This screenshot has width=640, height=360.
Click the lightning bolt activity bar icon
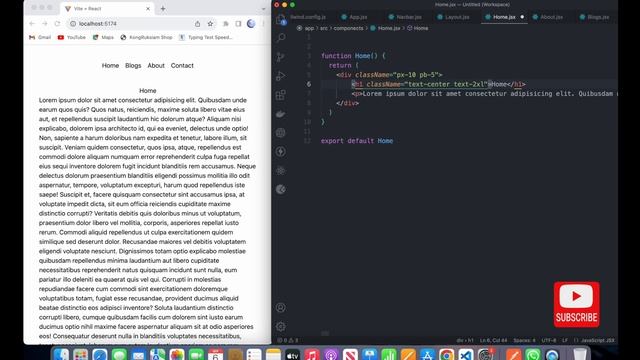[x=281, y=152]
